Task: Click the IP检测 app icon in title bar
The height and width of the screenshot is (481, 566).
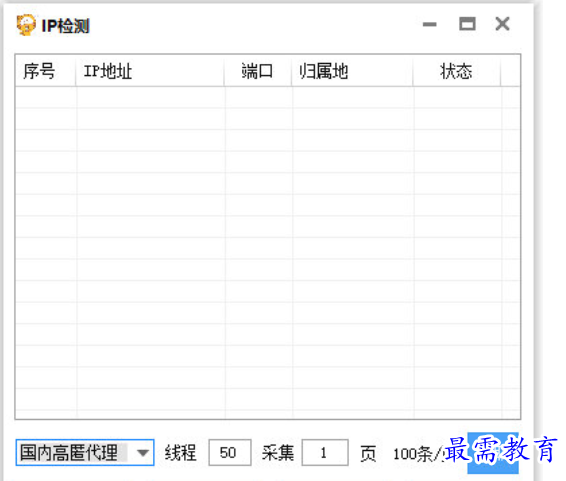Action: click(26, 25)
